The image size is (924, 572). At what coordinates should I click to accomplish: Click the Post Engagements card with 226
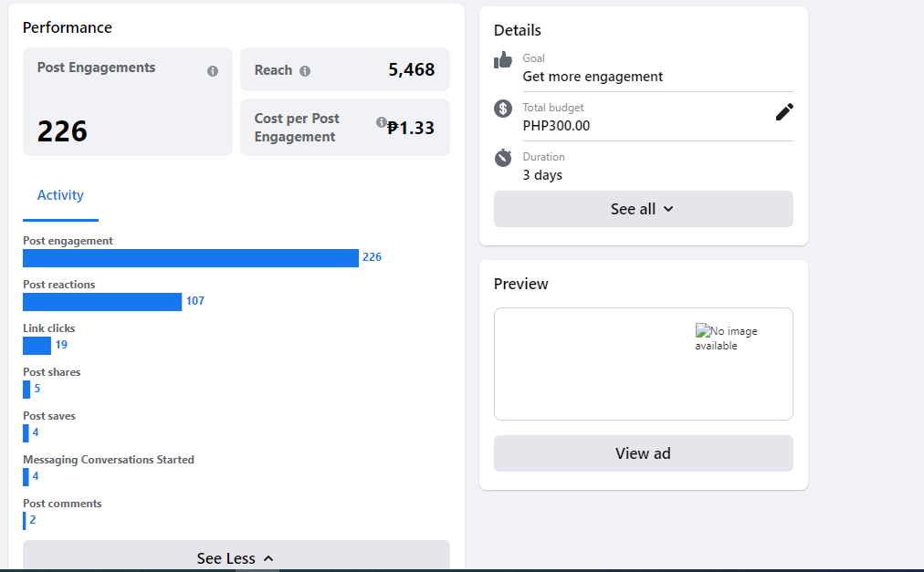pos(127,102)
